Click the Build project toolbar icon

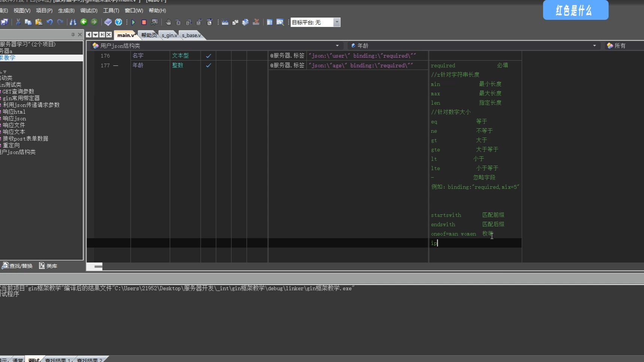[225, 22]
